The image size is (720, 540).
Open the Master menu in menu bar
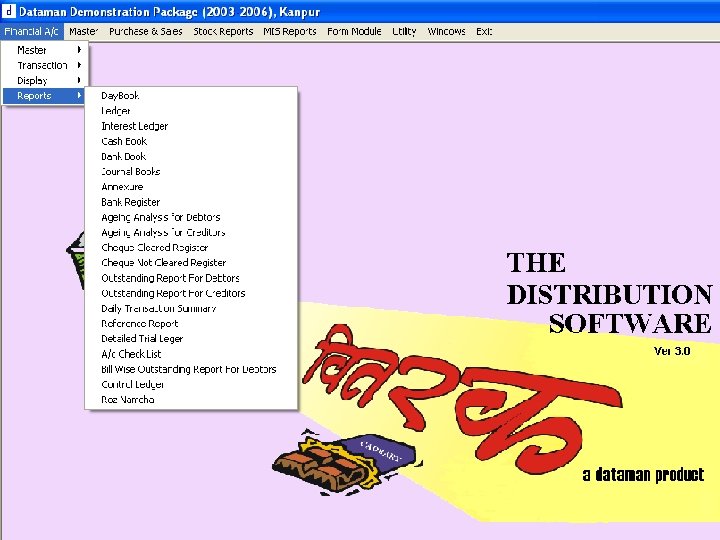83,32
